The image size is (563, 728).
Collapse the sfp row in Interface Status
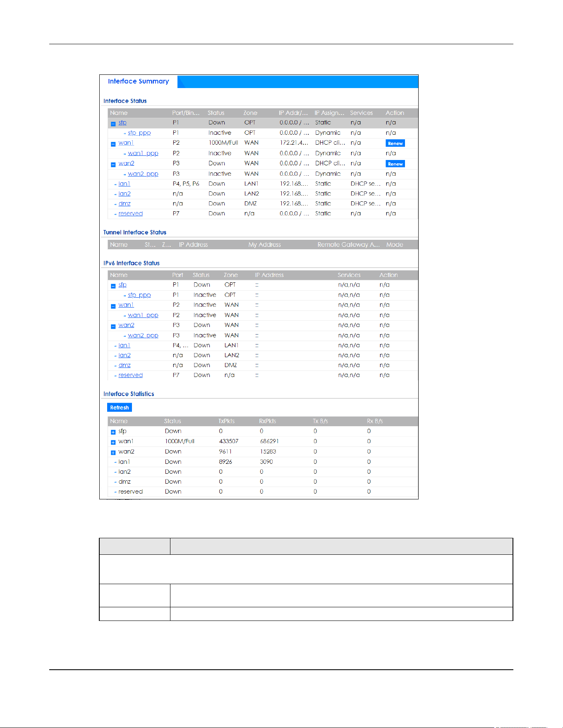(x=113, y=124)
